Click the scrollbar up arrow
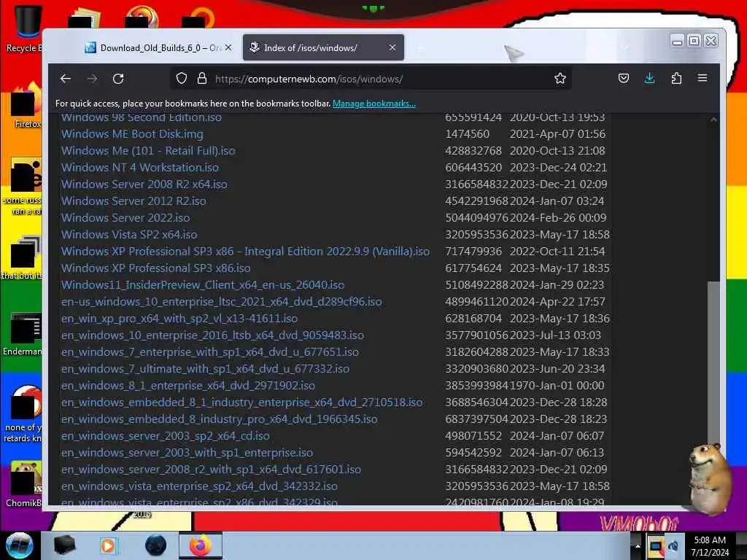 (713, 120)
